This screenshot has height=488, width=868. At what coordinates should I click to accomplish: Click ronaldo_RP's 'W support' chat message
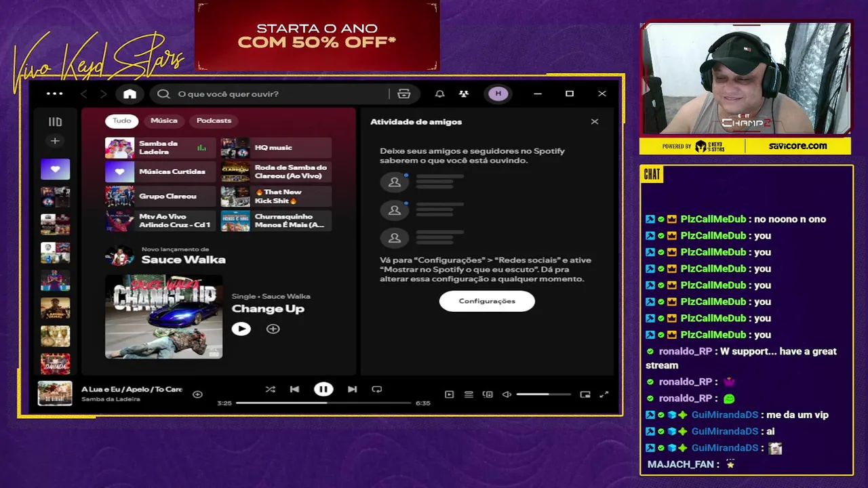(x=741, y=359)
